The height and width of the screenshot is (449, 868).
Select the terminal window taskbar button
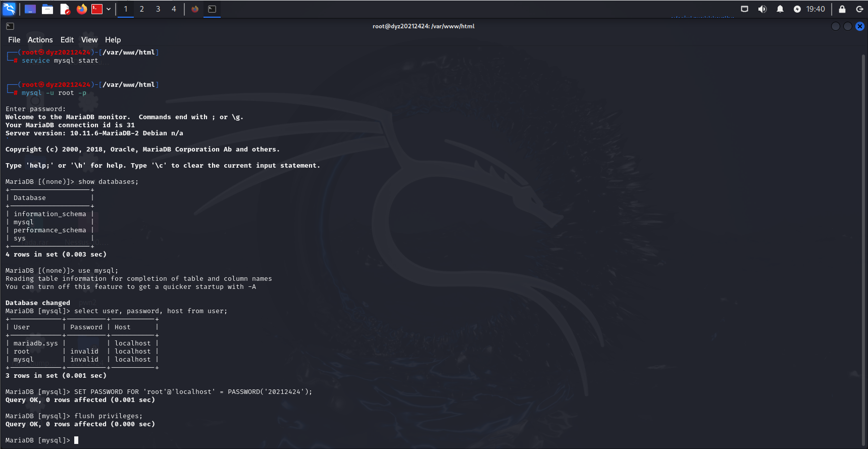212,9
